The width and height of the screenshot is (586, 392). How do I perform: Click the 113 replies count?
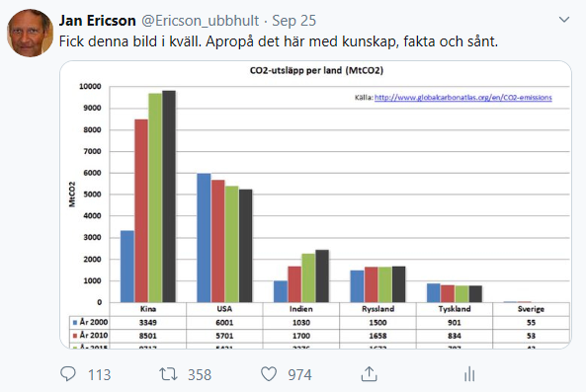click(100, 375)
